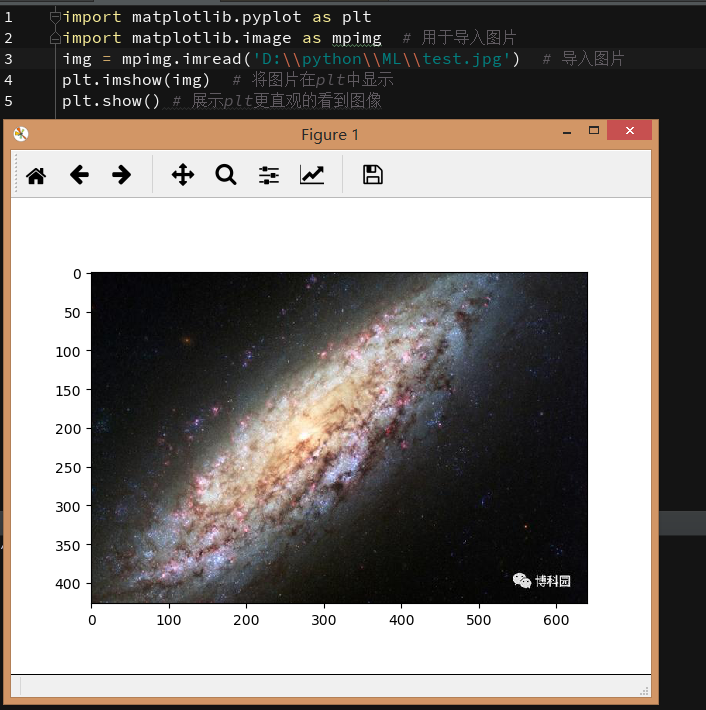Close the Figure 1 window
The image size is (706, 710).
629,130
